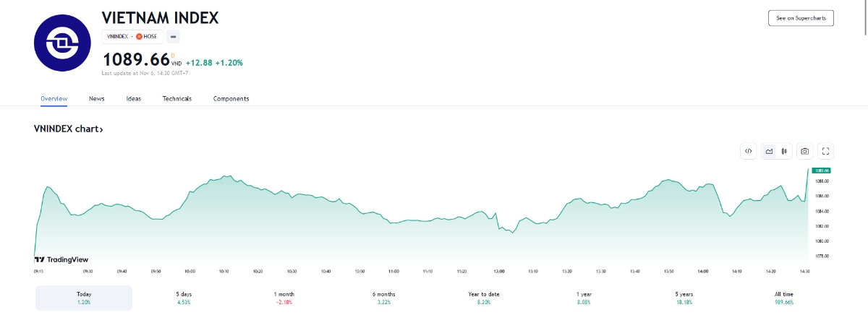Take a chart snapshot with camera icon
This screenshot has height=315, width=868.
pos(804,151)
